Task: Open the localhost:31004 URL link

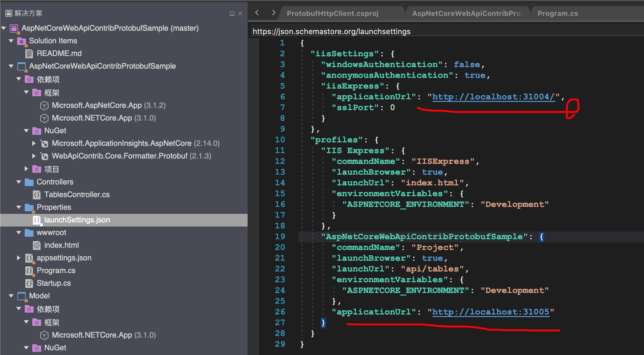Action: pyautogui.click(x=493, y=97)
